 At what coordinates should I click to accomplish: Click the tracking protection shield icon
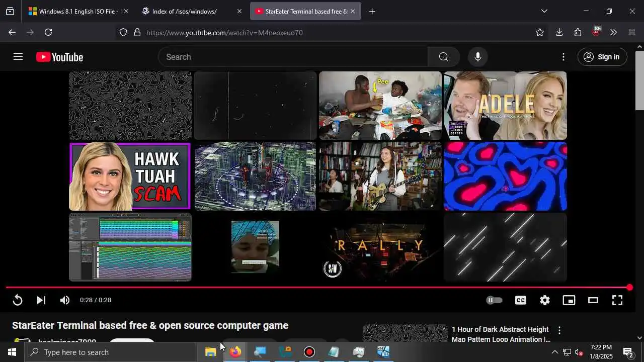click(x=123, y=33)
